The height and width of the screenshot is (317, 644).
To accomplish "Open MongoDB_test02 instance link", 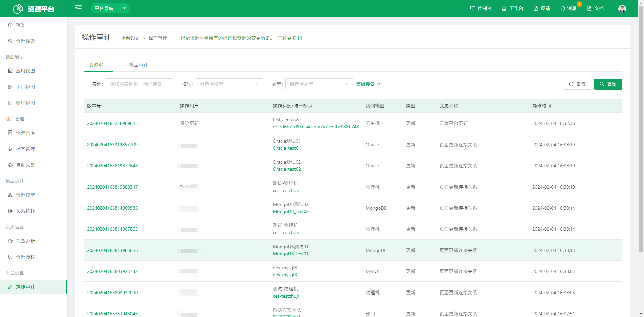I will tap(291, 212).
